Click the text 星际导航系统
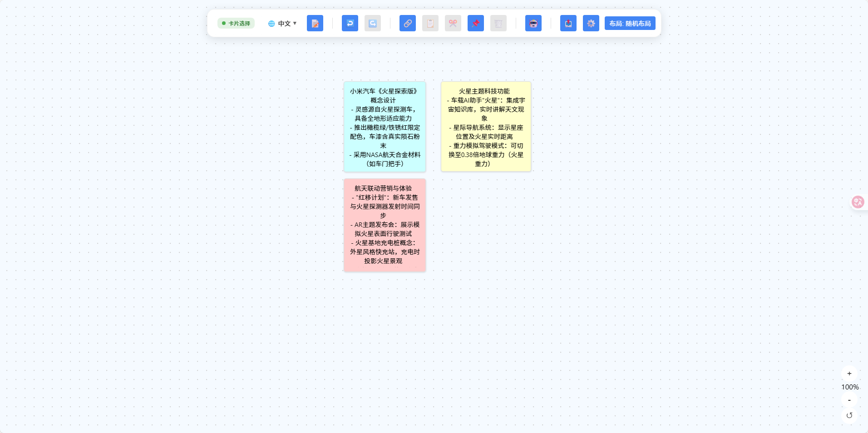The image size is (868, 433). [472, 128]
